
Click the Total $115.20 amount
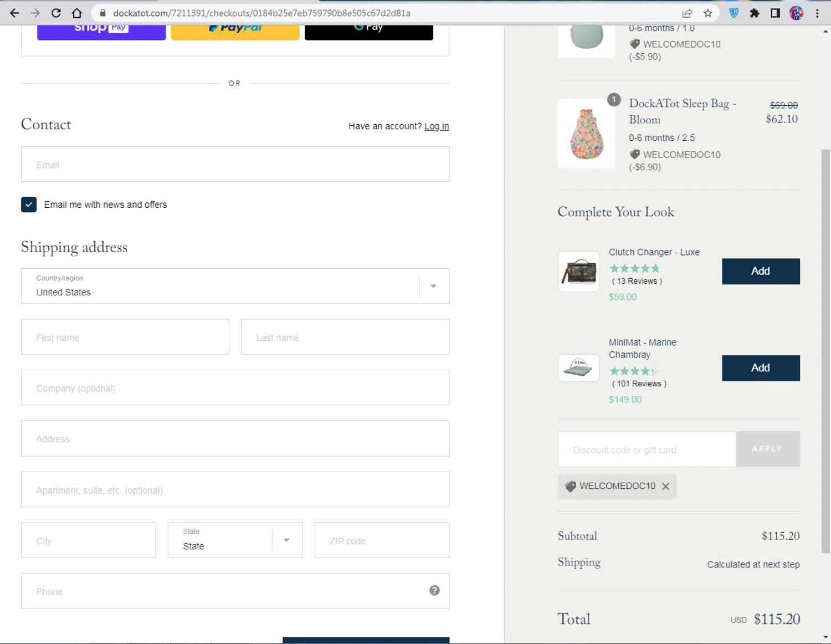[x=777, y=619]
